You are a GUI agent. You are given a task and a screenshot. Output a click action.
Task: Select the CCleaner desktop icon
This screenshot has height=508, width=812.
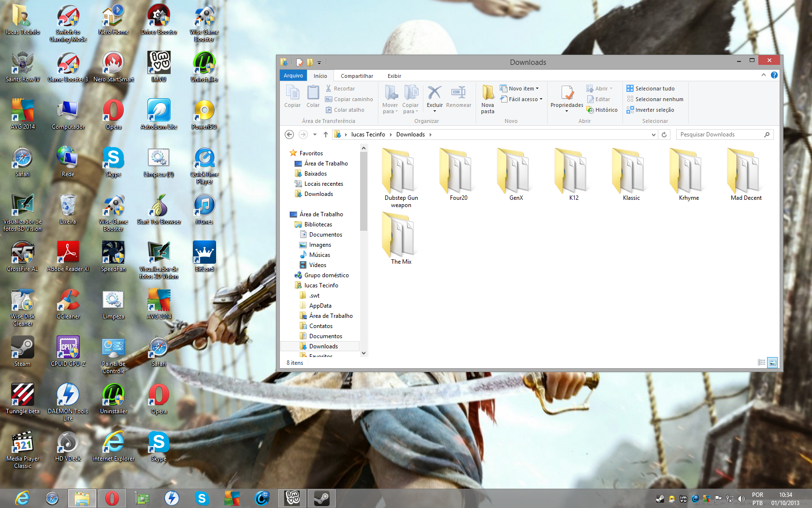click(x=68, y=304)
